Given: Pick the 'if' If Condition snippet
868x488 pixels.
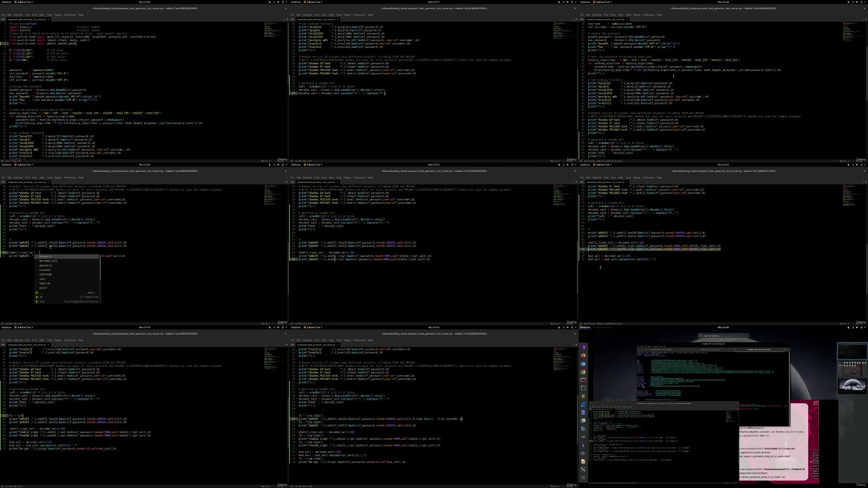Looking at the screenshot, I should coord(67,297).
